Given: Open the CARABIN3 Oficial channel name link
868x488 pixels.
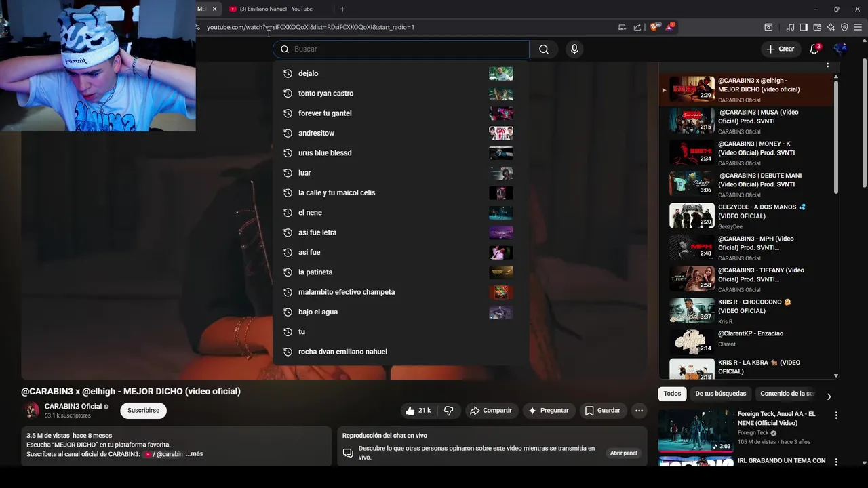Looking at the screenshot, I should [x=73, y=407].
